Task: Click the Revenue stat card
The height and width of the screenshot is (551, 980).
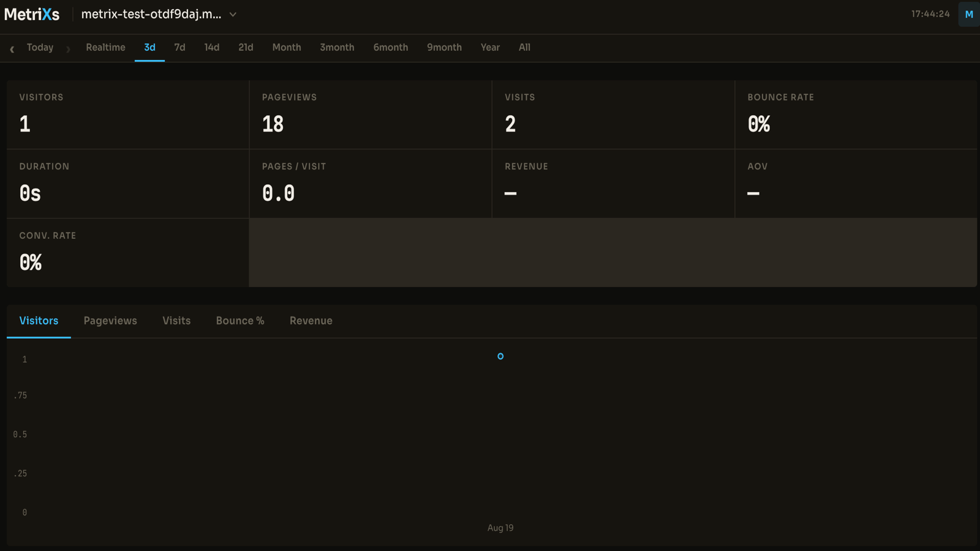Action: (x=613, y=184)
